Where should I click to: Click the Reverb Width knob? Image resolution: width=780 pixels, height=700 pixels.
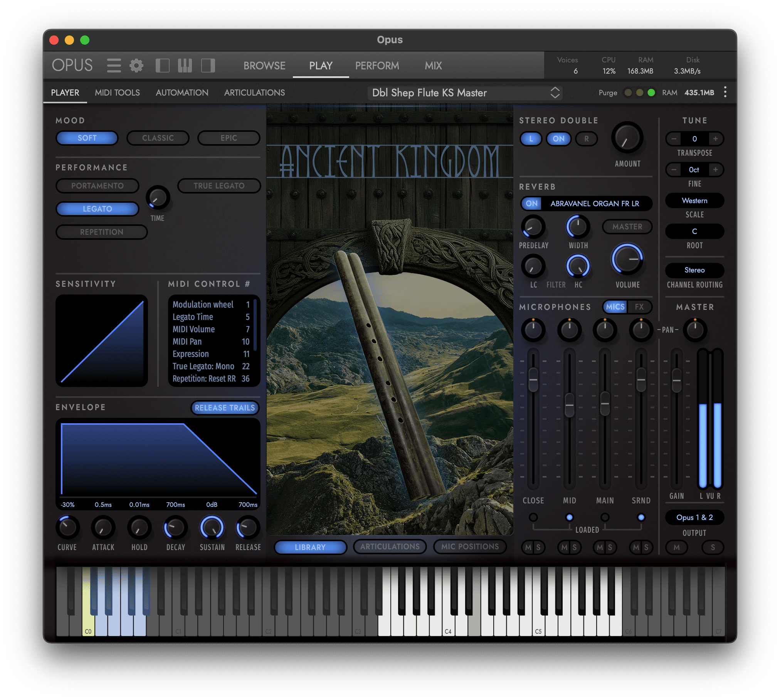pos(578,227)
